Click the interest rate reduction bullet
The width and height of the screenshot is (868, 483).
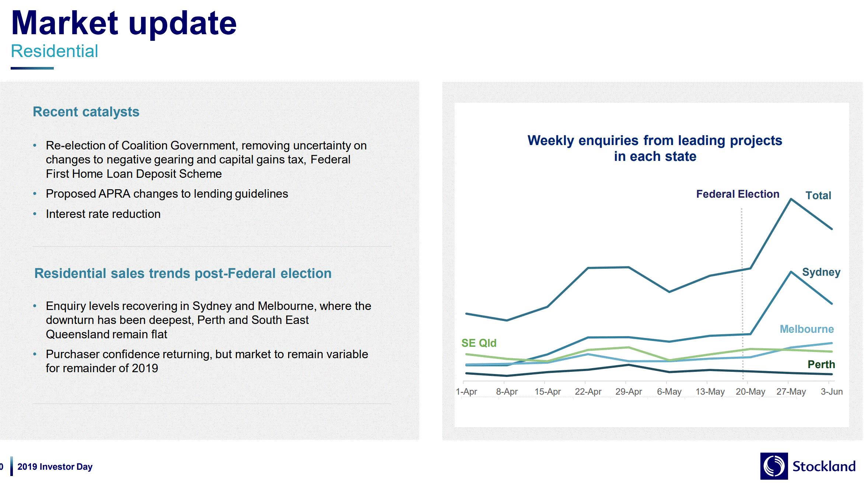coord(103,214)
